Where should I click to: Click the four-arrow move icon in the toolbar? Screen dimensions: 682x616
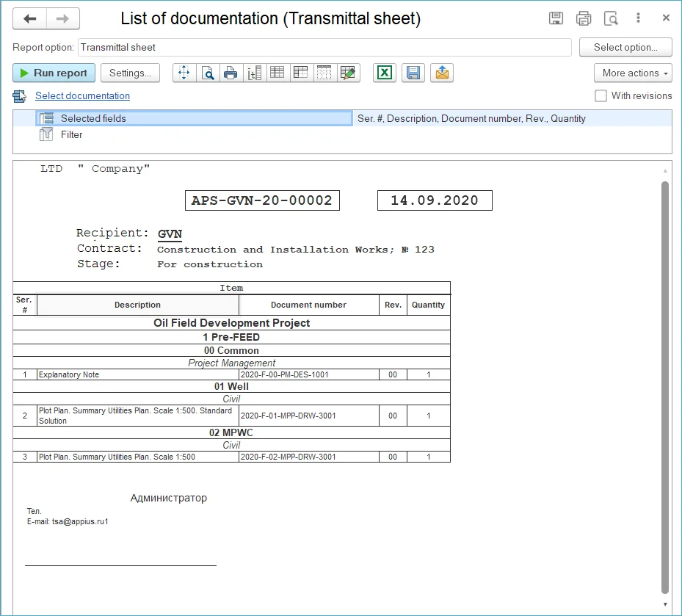coord(184,73)
